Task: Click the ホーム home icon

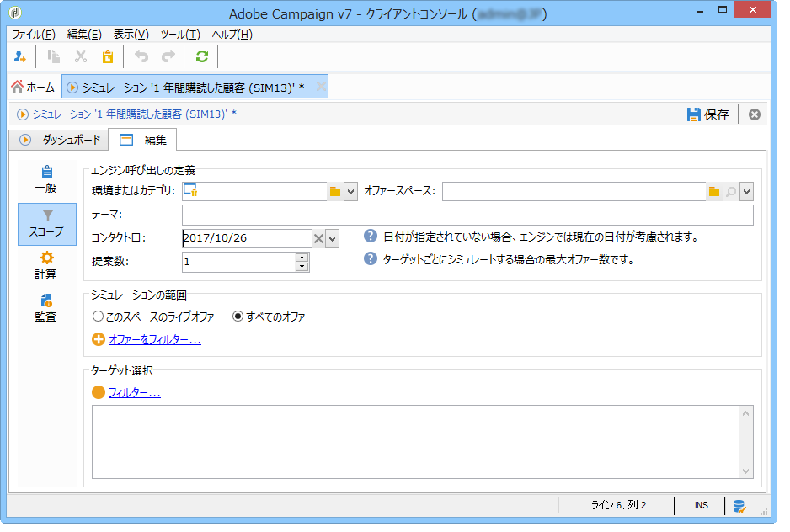Action: click(18, 87)
